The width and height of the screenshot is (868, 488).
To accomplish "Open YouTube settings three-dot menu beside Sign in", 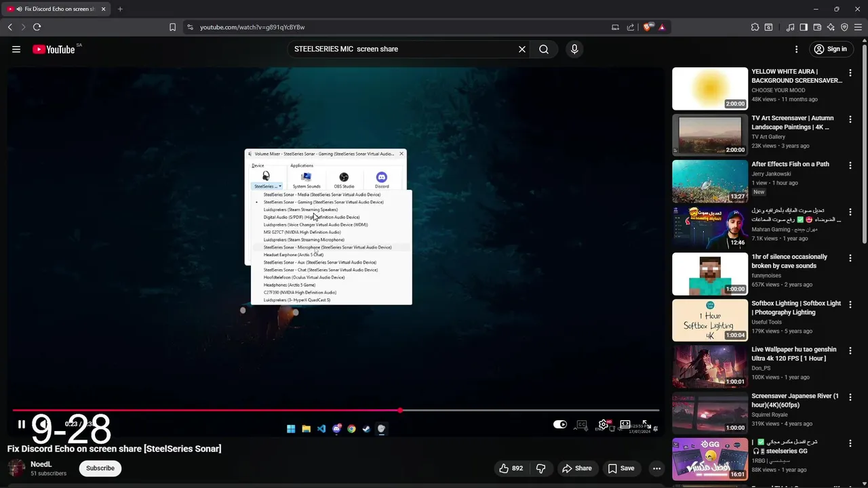I will tap(797, 49).
